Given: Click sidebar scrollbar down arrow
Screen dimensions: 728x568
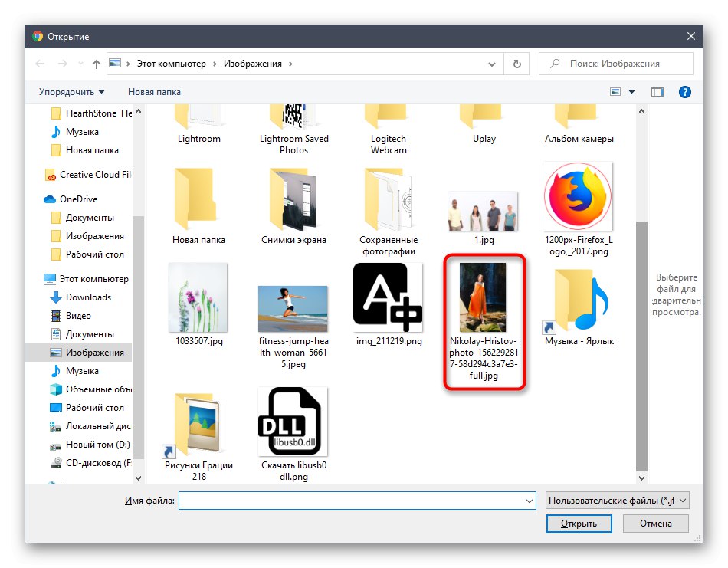Looking at the screenshot, I should click(139, 478).
